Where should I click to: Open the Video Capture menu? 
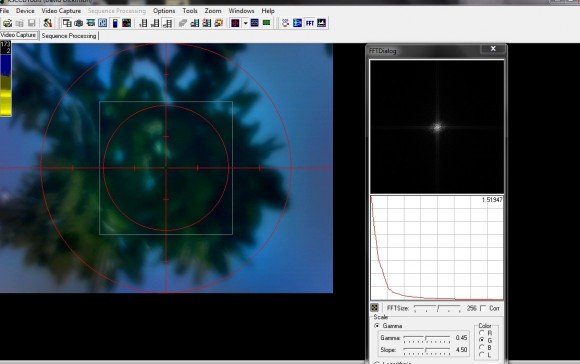pos(61,11)
